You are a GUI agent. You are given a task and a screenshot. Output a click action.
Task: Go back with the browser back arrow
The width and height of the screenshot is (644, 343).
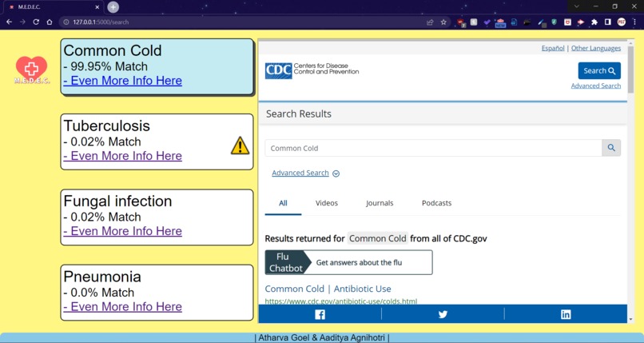pos(10,22)
